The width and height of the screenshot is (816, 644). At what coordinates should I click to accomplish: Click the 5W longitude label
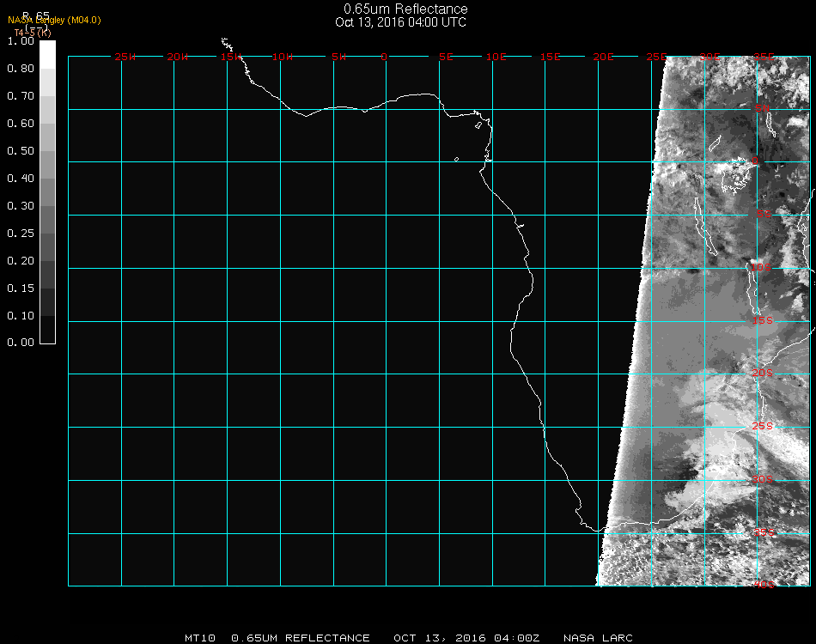tap(338, 57)
